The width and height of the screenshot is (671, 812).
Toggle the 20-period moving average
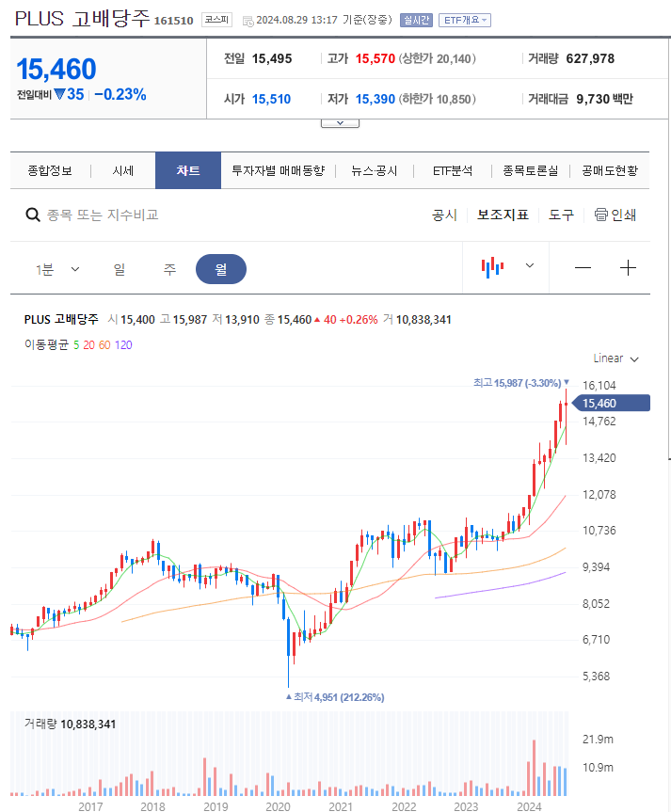[x=88, y=345]
